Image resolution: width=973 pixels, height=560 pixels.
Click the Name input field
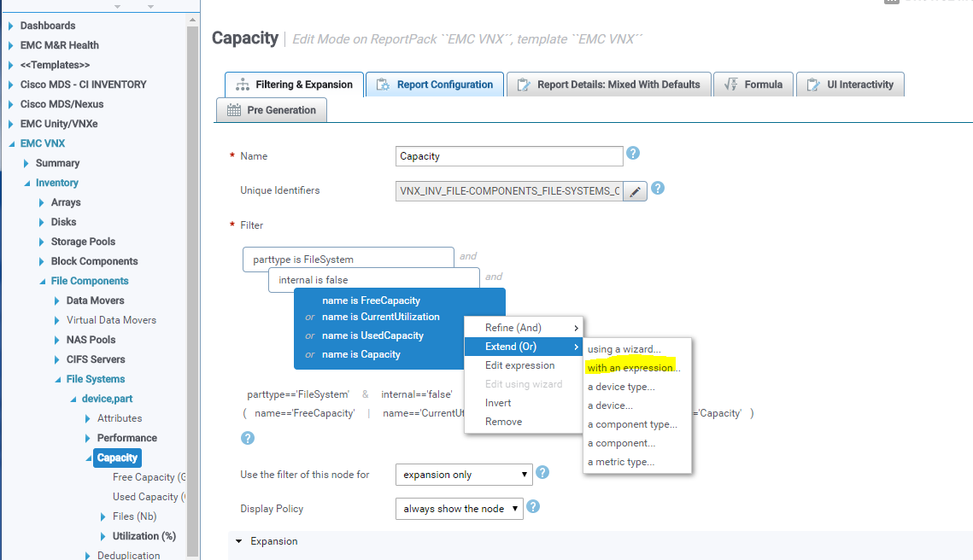509,156
